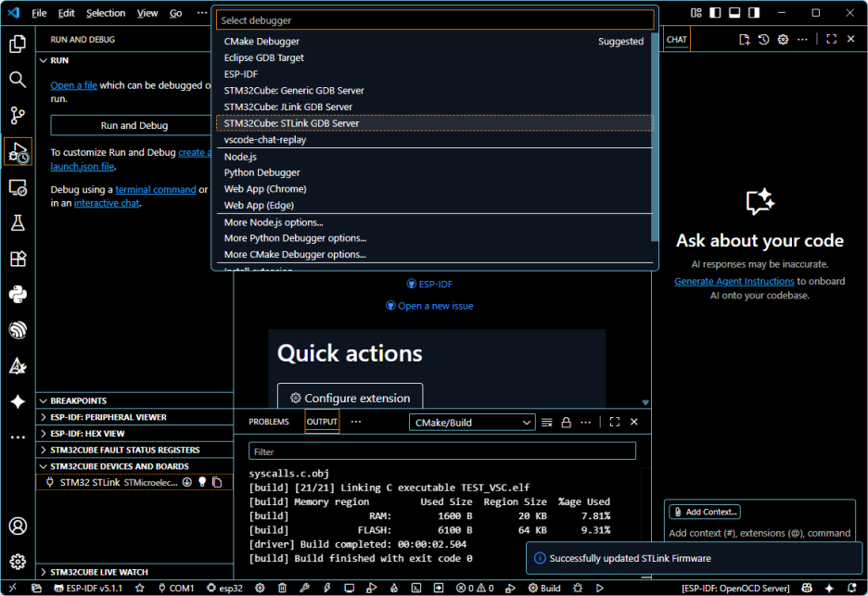Screen dimensions: 868x596
Task: Click the ESP-IDF full clean trash icon
Action: coord(282,588)
